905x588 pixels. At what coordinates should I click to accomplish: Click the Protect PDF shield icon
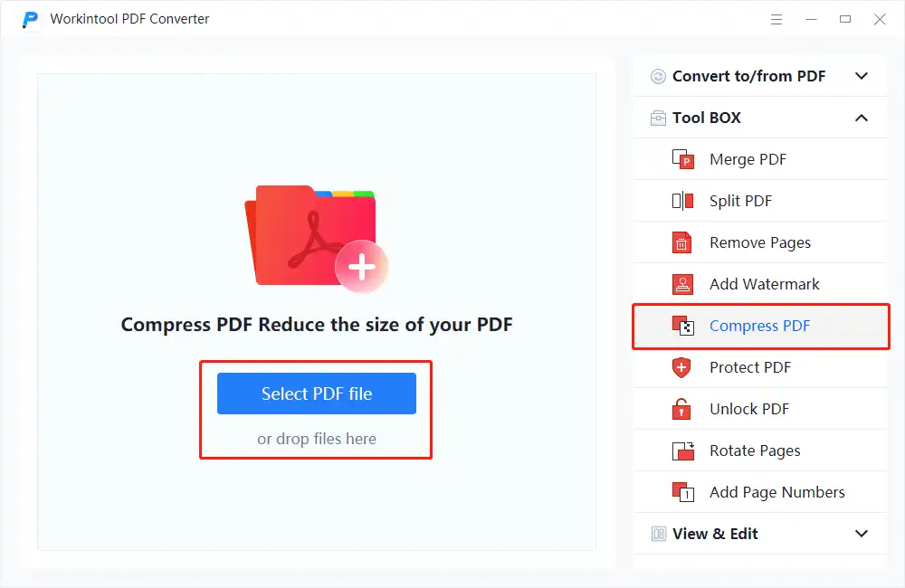click(682, 368)
